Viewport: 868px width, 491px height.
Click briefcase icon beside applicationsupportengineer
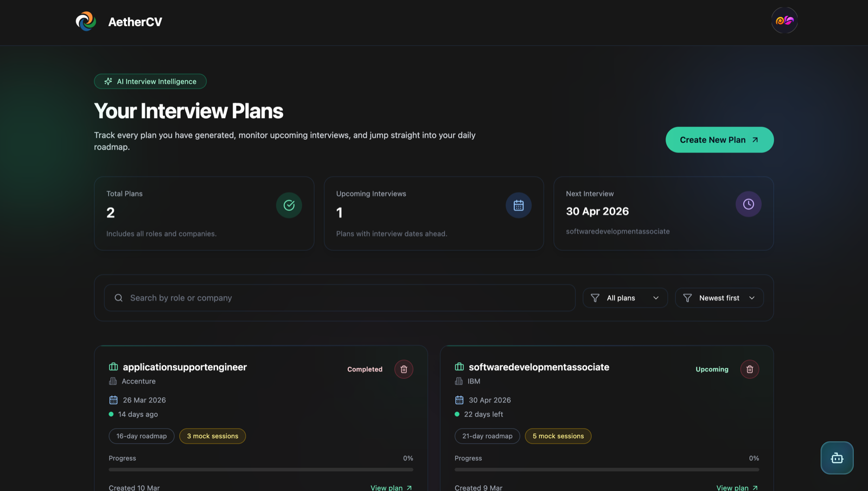(x=113, y=367)
